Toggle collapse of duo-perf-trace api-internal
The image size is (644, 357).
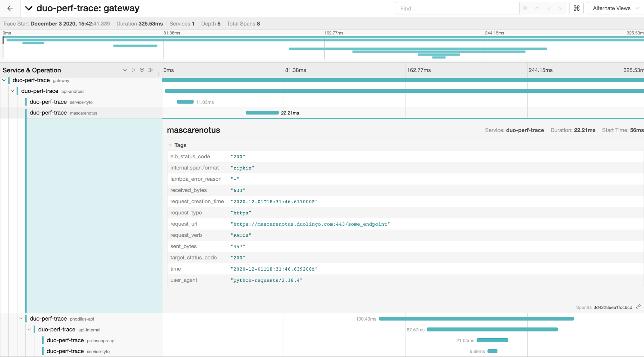[29, 329]
